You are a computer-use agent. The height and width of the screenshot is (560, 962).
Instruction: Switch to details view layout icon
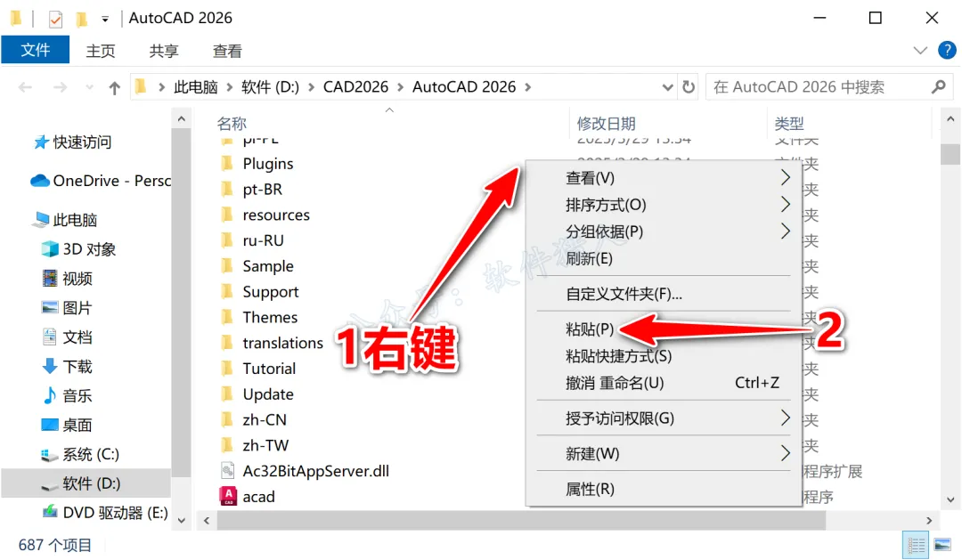pyautogui.click(x=916, y=545)
